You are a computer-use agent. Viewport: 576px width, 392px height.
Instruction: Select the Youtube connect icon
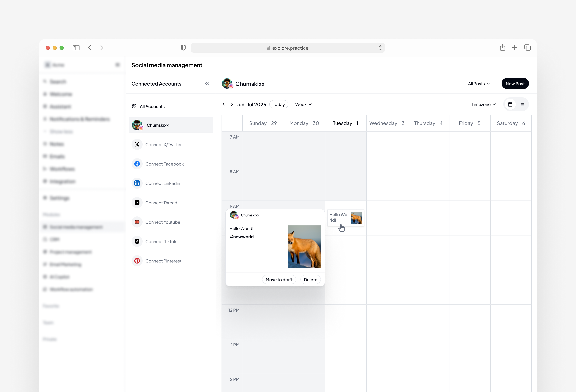point(137,222)
